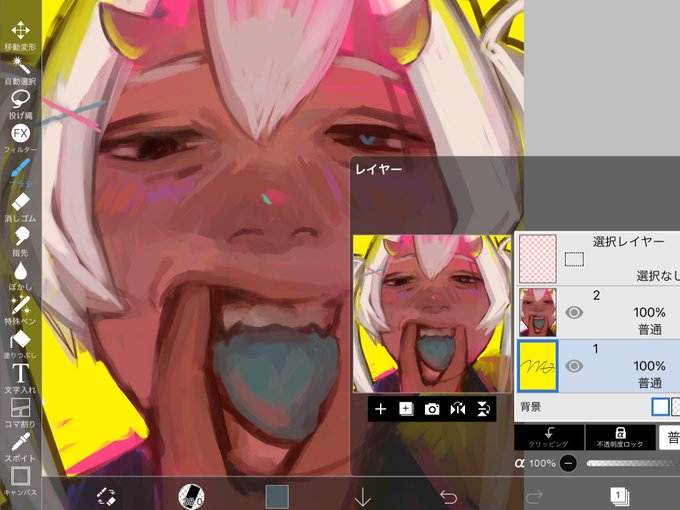
Task: Select the 選択レイヤー selection layer row
Action: coord(597,258)
